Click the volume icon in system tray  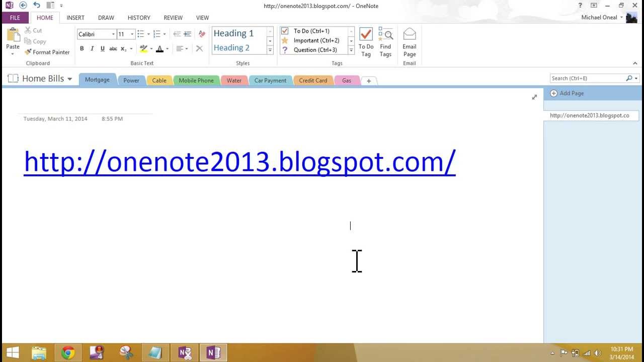tap(598, 353)
